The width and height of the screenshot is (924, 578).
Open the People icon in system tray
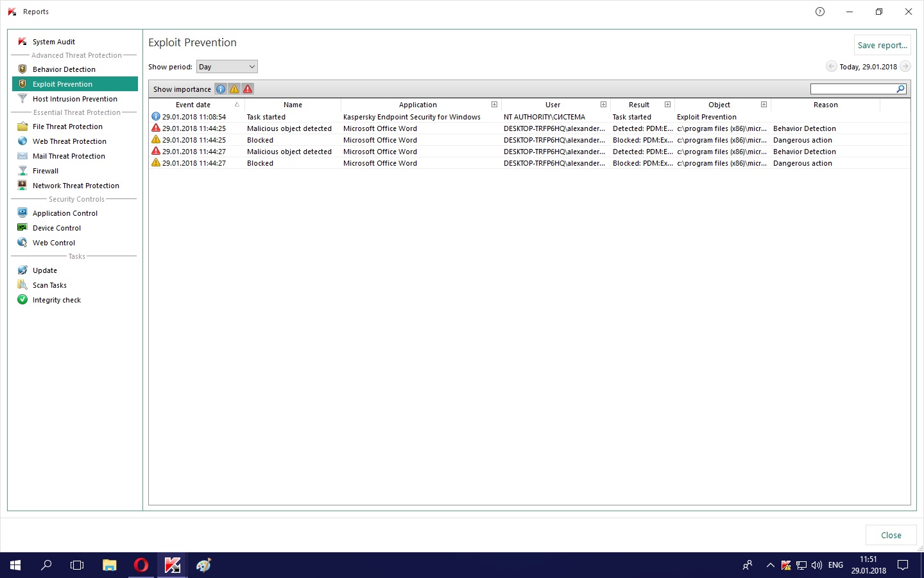tap(748, 565)
